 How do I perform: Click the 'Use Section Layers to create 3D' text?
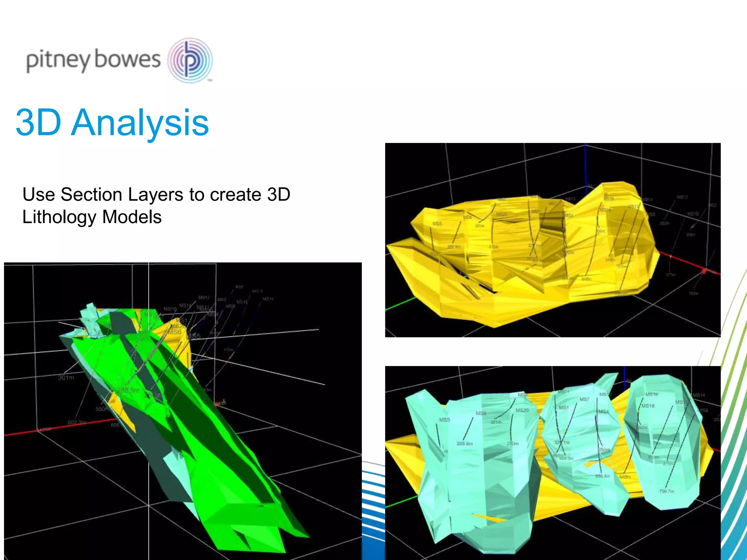pos(156,194)
